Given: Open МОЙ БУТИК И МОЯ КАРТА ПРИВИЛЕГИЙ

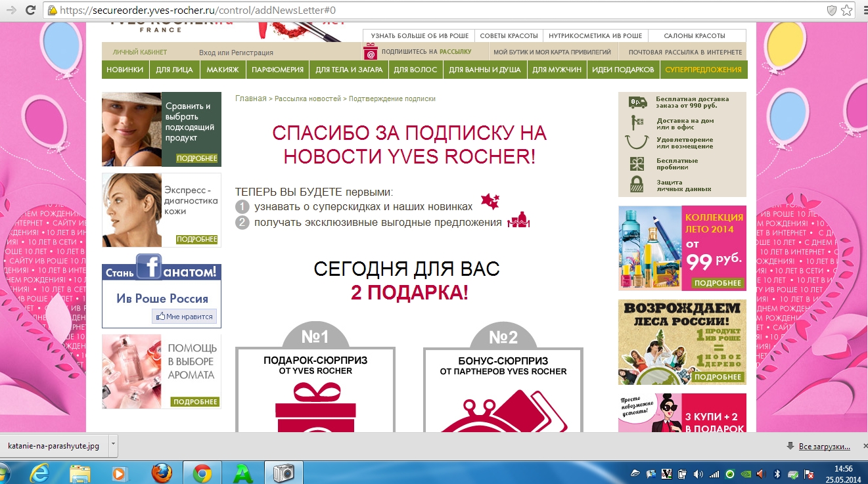Looking at the screenshot, I should 553,52.
